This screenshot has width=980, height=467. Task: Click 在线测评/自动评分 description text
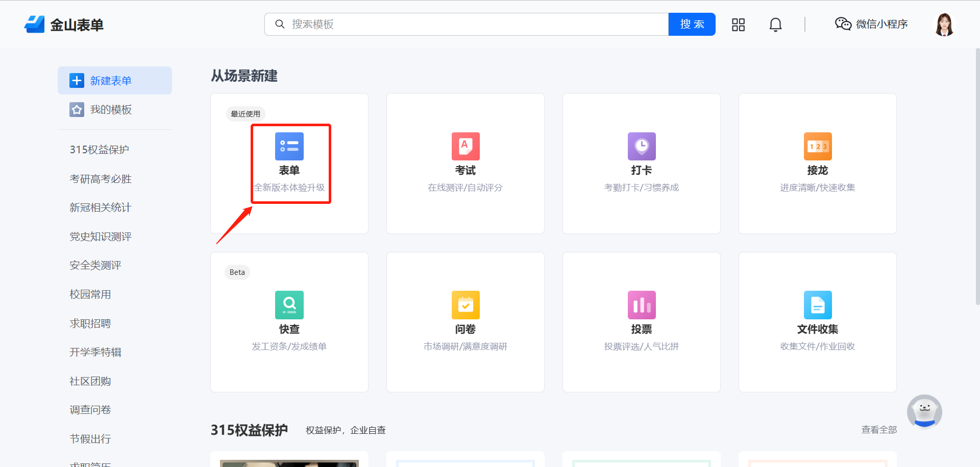[465, 188]
